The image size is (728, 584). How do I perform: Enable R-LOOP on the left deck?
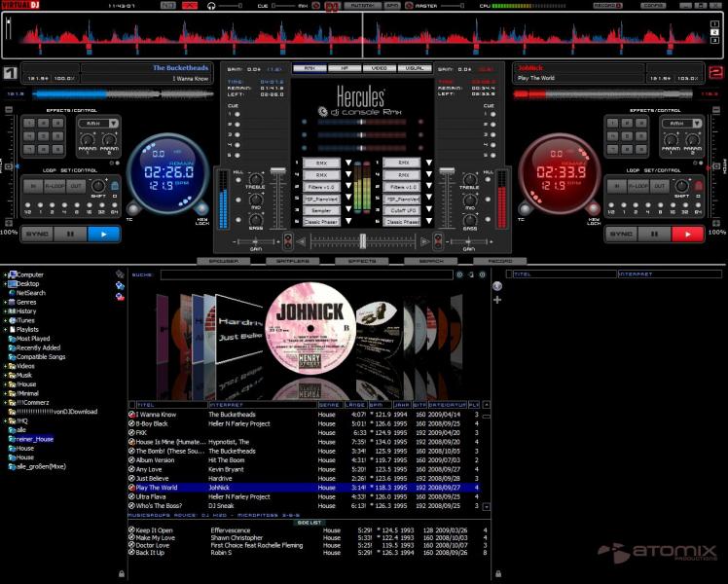(54, 186)
